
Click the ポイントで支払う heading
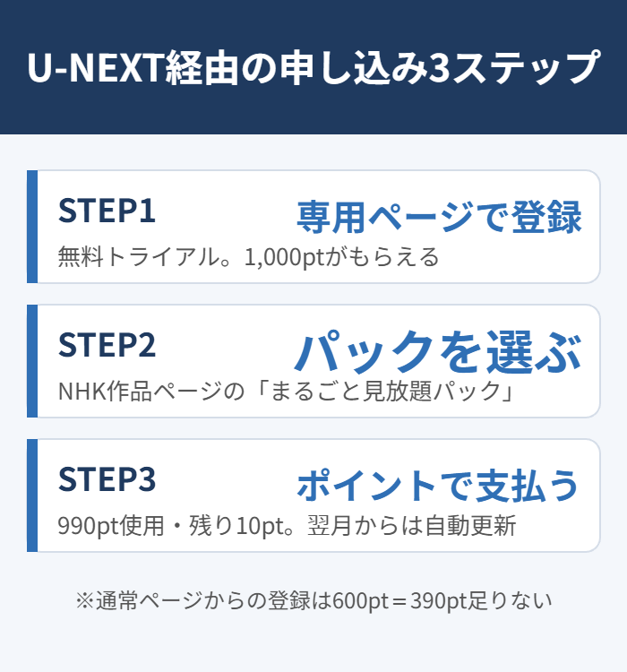point(438,485)
